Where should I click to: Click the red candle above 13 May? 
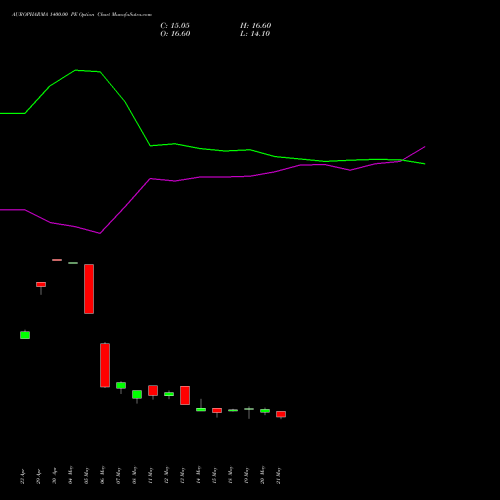point(185,395)
